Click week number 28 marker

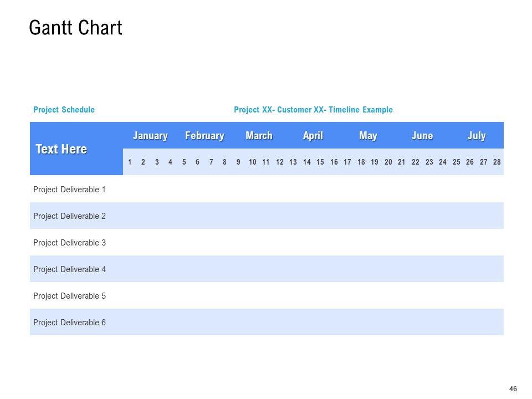coord(497,162)
